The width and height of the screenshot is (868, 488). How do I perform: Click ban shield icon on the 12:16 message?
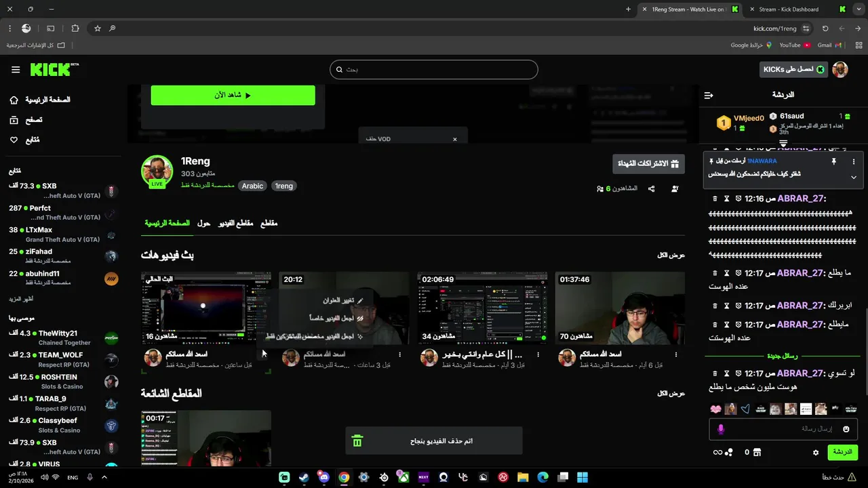[x=738, y=199]
